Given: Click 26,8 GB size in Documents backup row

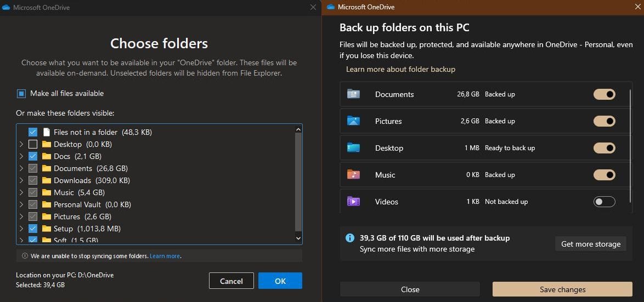Looking at the screenshot, I should coord(468,94).
